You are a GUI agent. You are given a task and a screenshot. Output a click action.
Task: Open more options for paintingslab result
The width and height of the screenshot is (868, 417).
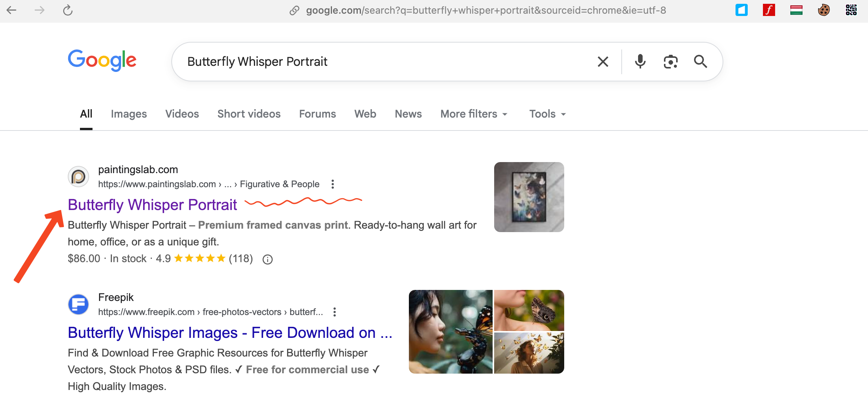[333, 184]
